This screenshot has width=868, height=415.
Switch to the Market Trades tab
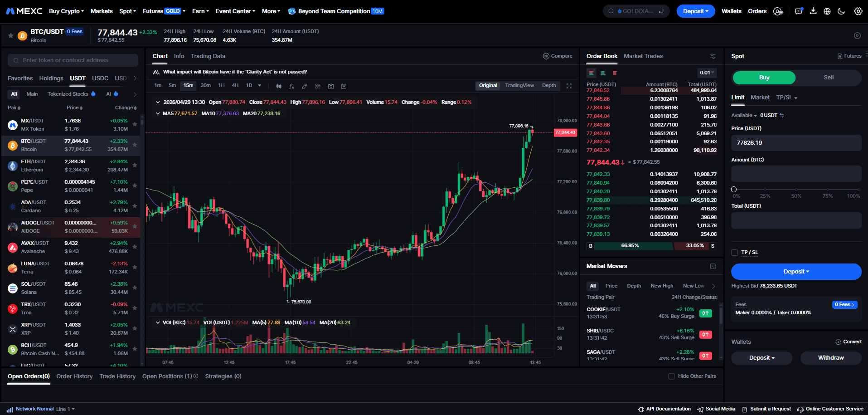pyautogui.click(x=643, y=56)
